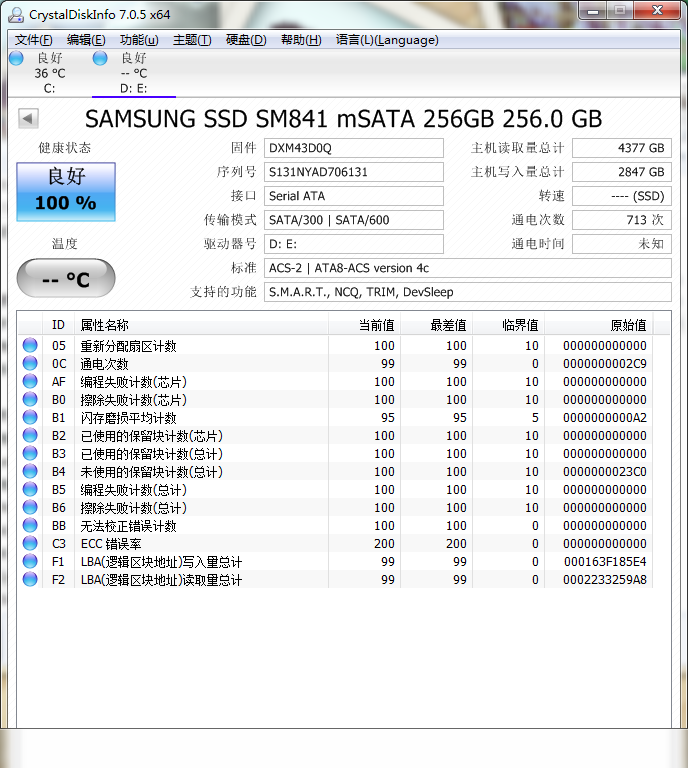Screen dimensions: 689x768
Task: Click the status circle of attribute B6
Action: click(30, 507)
